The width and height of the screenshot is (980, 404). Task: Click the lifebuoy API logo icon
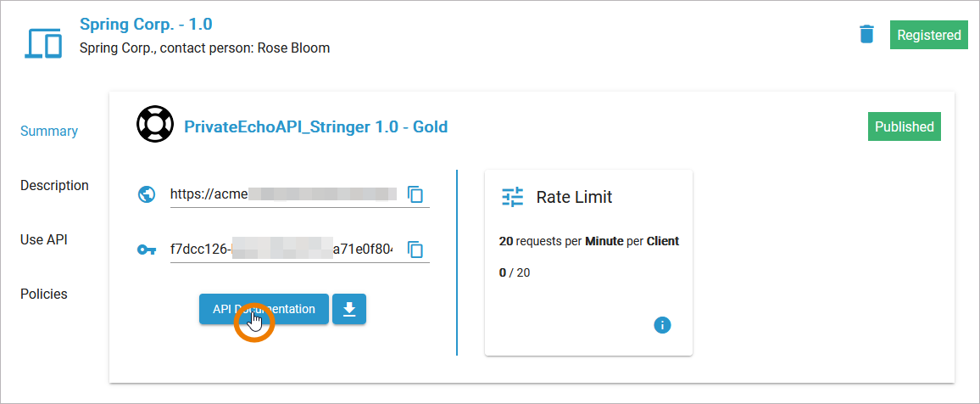(x=154, y=126)
